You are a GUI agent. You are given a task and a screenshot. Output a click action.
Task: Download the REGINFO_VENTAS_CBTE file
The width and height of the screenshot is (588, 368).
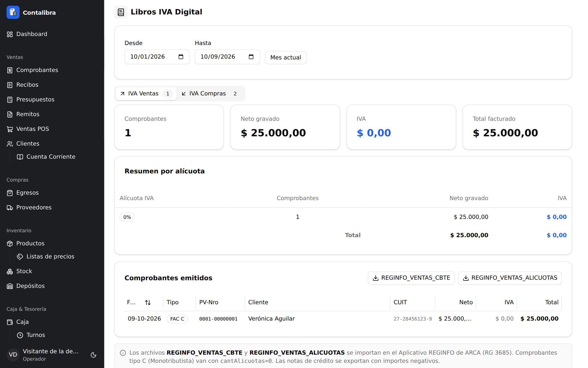[x=411, y=278]
